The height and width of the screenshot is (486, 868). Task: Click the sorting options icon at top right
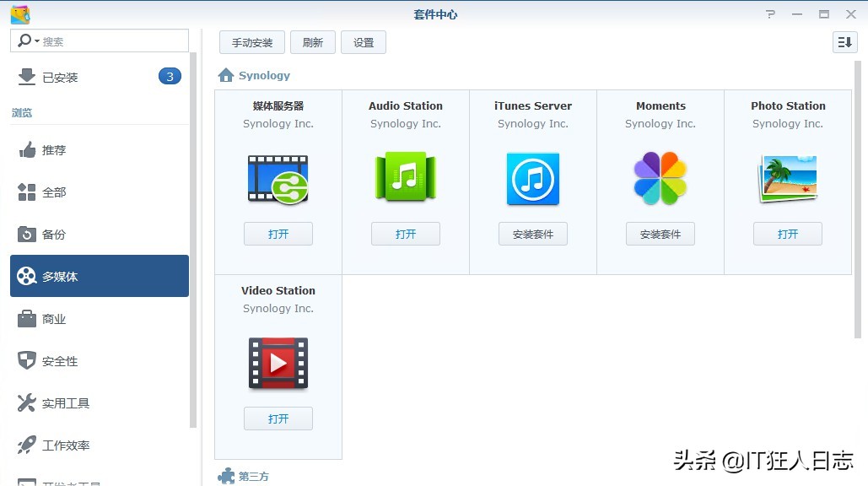844,41
